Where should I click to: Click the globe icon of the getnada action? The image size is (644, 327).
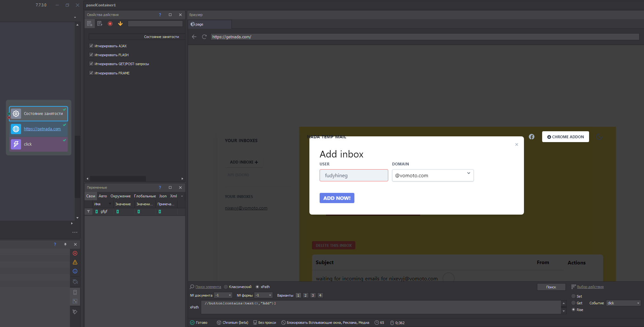[16, 129]
